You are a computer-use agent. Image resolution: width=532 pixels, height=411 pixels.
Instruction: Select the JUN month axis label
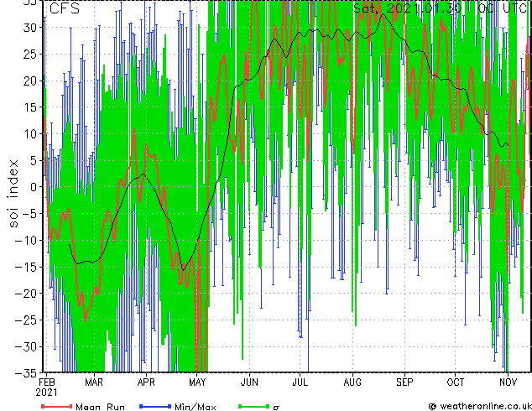[249, 382]
